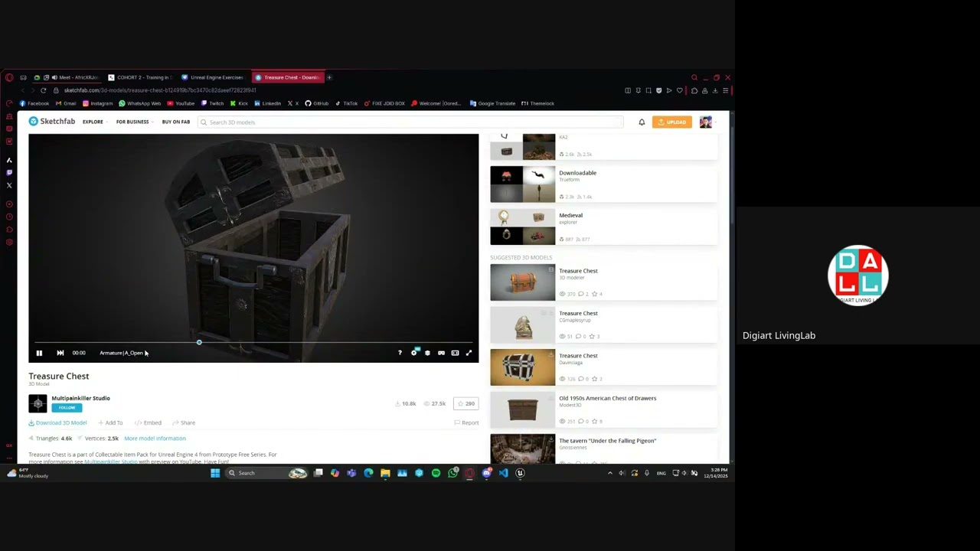This screenshot has height=551, width=980.
Task: Open a new browser tab
Action: 329,77
